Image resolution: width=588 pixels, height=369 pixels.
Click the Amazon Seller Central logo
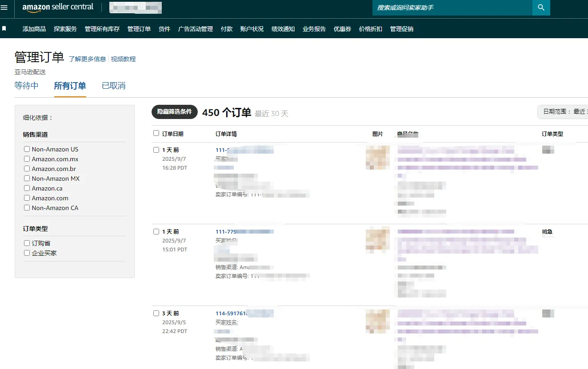(58, 7)
